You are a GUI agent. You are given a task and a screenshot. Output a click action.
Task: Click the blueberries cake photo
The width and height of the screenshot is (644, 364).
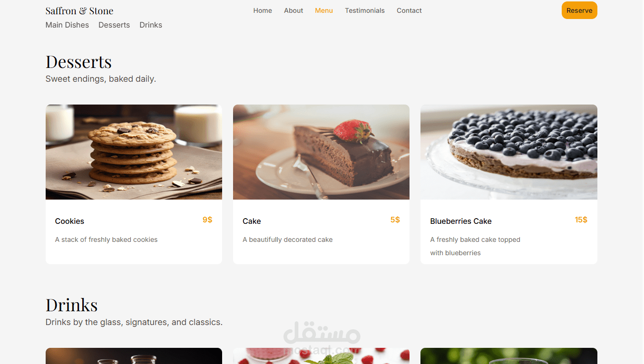click(509, 152)
